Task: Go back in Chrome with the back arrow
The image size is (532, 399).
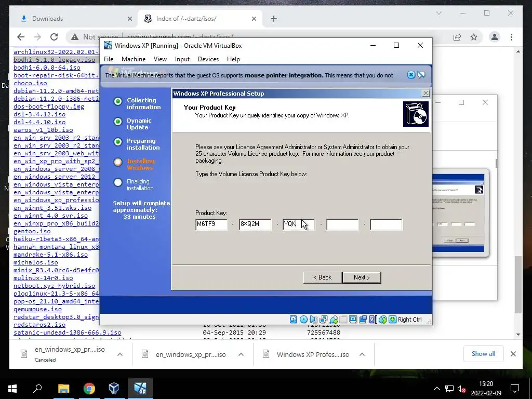Action: click(x=21, y=37)
